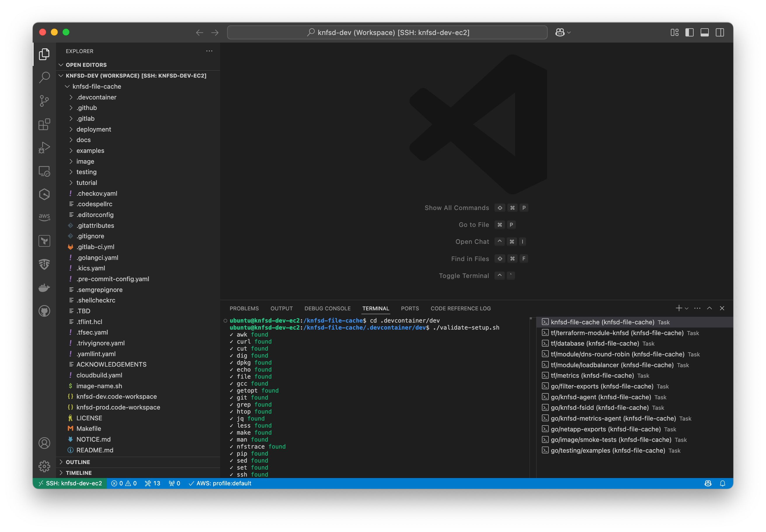The image size is (766, 532).
Task: Select the go/knfsd-agent terminal task
Action: click(x=635, y=397)
